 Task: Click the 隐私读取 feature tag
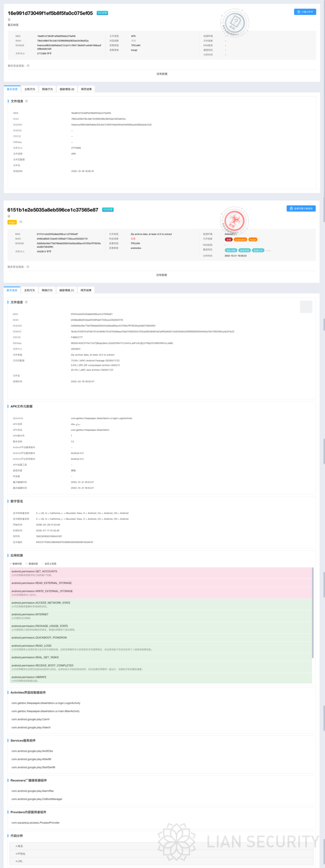pyautogui.click(x=231, y=250)
